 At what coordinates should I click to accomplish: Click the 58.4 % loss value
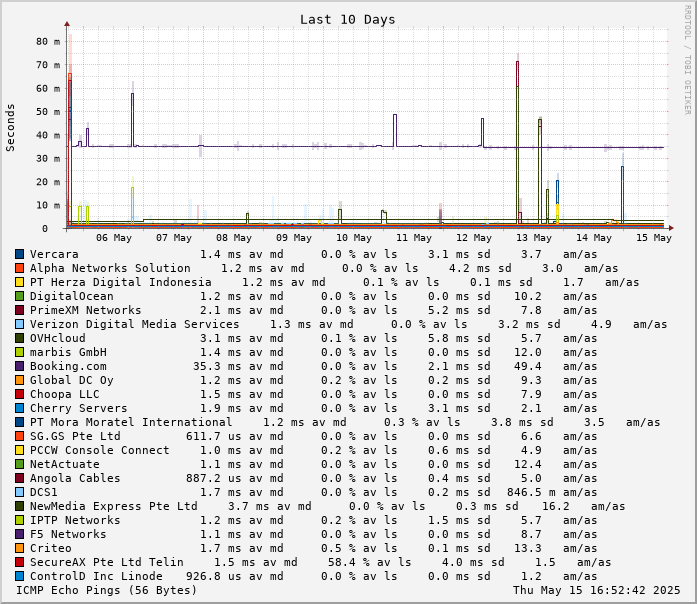(348, 562)
